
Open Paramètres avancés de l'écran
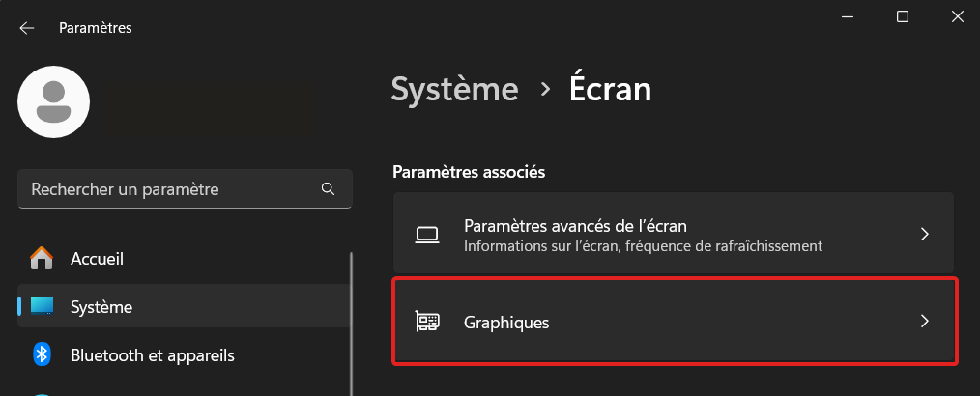pos(674,234)
